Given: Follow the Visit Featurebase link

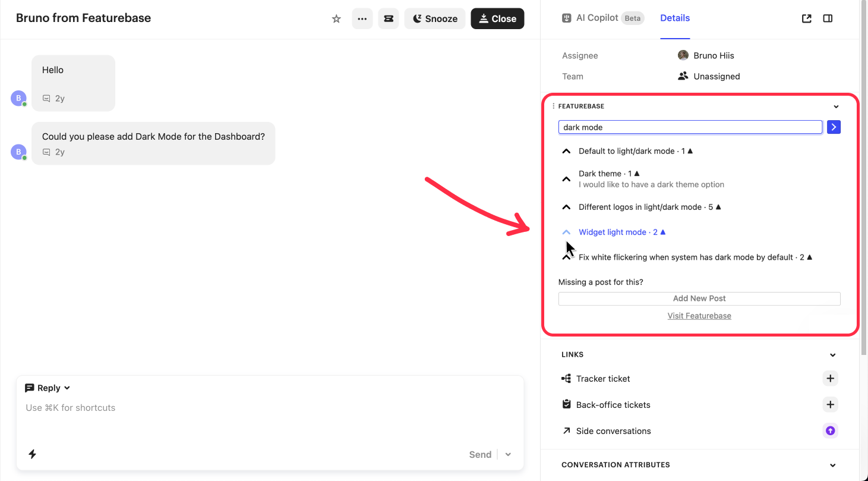Looking at the screenshot, I should point(699,316).
